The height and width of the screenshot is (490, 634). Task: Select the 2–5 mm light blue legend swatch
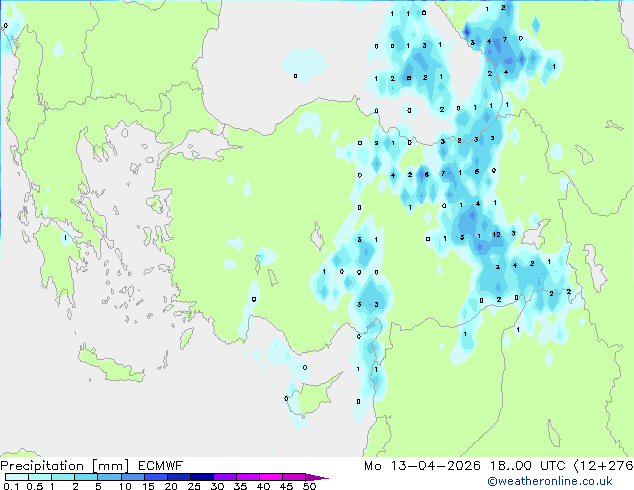[x=87, y=477]
